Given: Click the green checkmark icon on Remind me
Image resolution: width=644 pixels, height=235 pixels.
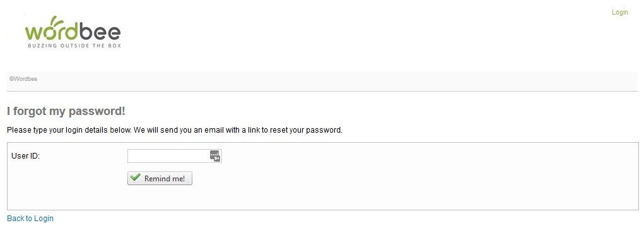Looking at the screenshot, I should [135, 178].
